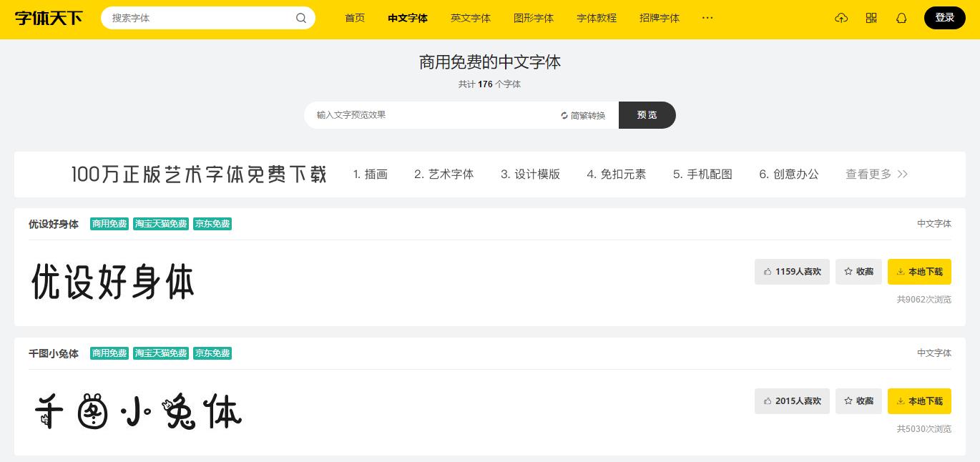
Task: Click the thumbs-up icon beside 1159人喜欢
Action: point(768,272)
